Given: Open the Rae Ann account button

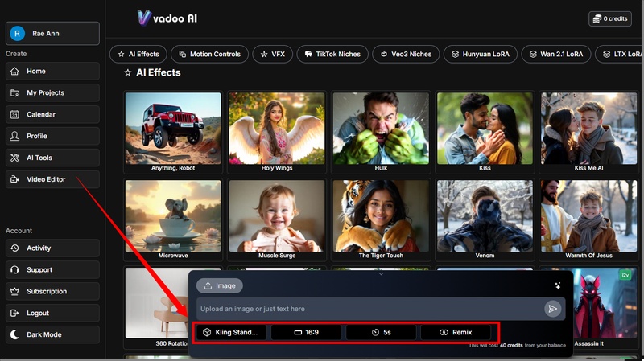Looking at the screenshot, I should tap(52, 34).
